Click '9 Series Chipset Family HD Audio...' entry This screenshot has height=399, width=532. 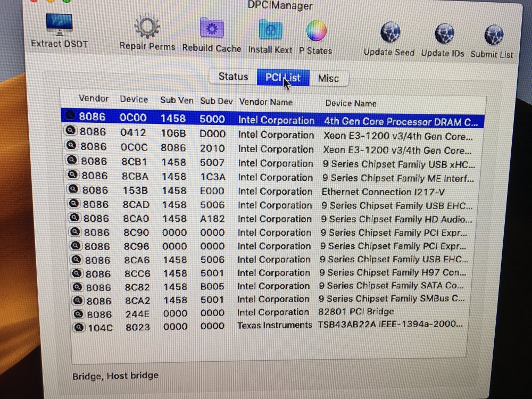(x=396, y=220)
